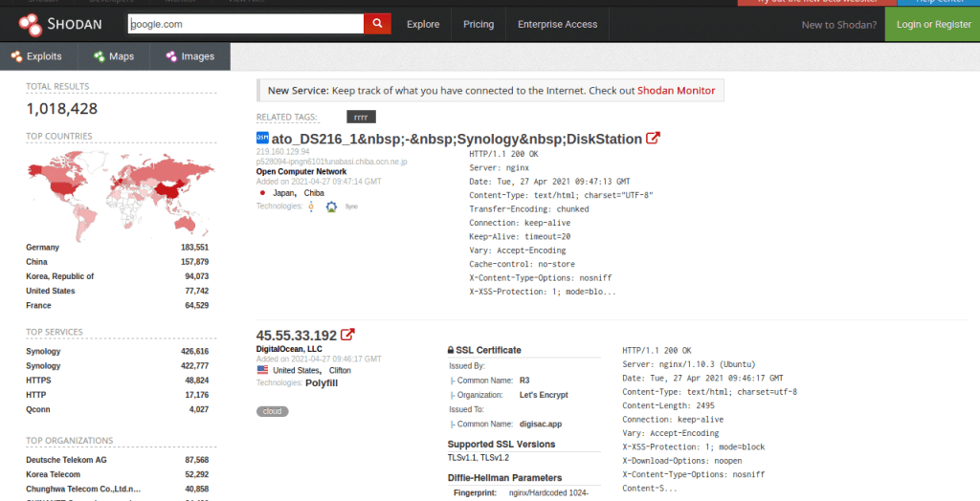The width and height of the screenshot is (980, 501).
Task: Click the DigitalOcean, LLC organization
Action: pyautogui.click(x=289, y=349)
